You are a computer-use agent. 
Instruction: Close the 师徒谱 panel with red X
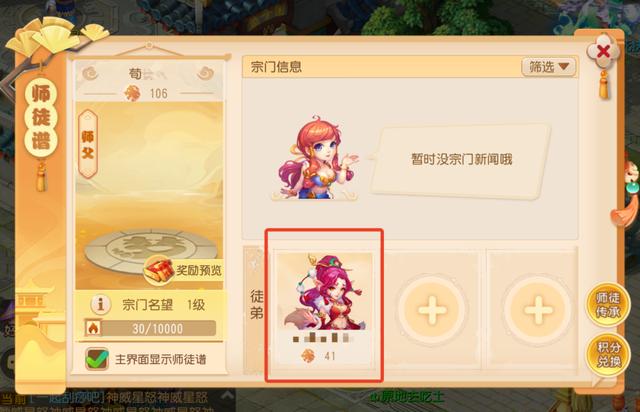click(x=603, y=52)
